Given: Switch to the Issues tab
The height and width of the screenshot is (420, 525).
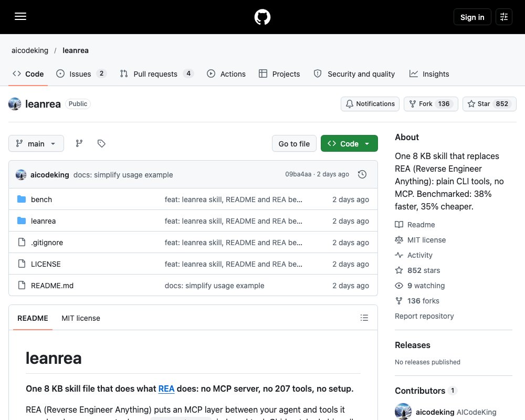Looking at the screenshot, I should 81,74.
